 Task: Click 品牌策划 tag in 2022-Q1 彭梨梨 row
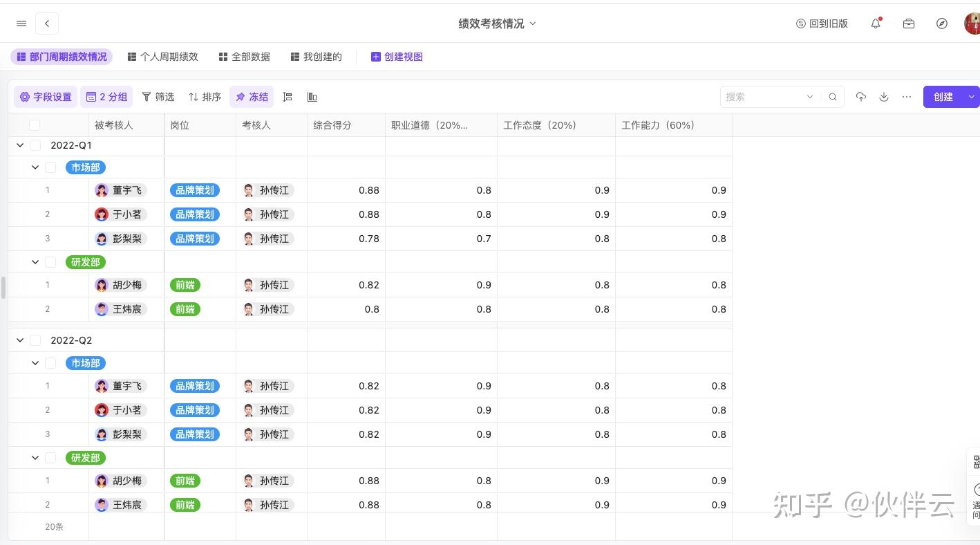[x=195, y=239]
